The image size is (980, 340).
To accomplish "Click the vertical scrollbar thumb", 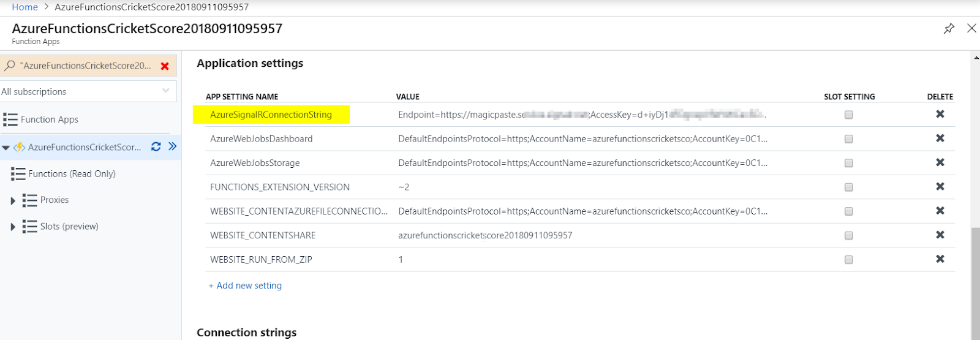I will point(975,283).
